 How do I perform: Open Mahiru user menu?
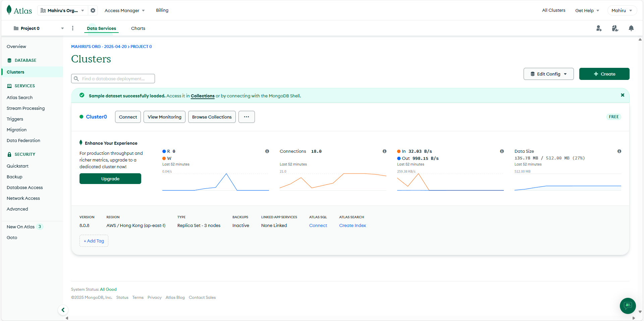click(x=622, y=10)
